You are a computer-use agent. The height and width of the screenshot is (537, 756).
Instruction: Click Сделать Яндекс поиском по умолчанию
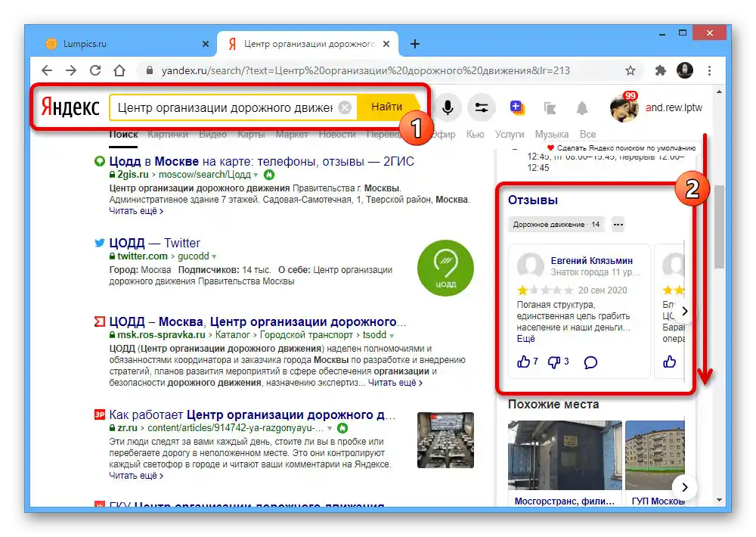pyautogui.click(x=622, y=148)
